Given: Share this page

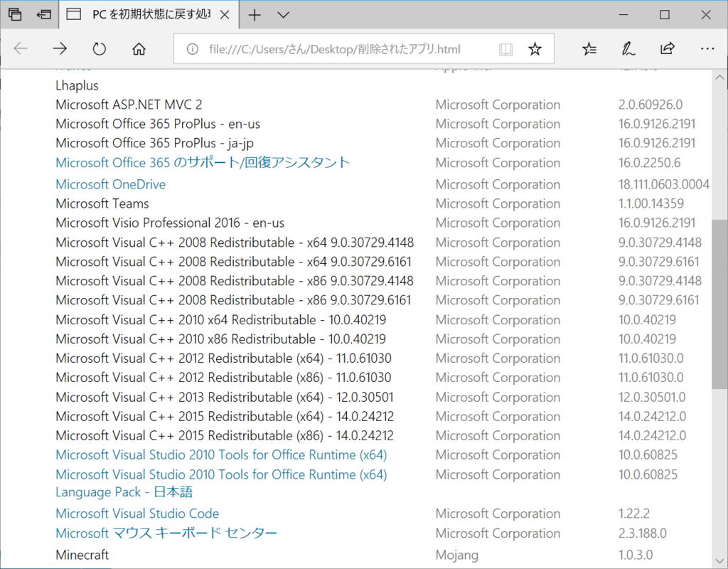Looking at the screenshot, I should (667, 48).
